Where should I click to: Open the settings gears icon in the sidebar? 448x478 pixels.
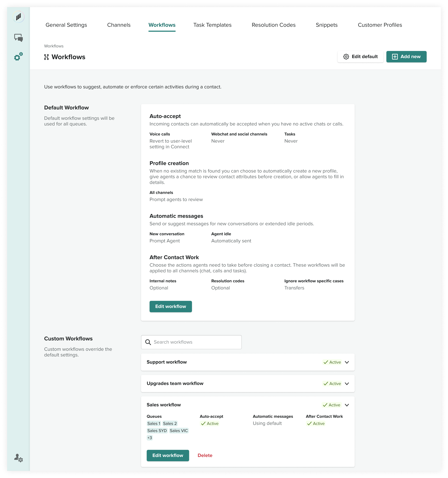click(19, 56)
